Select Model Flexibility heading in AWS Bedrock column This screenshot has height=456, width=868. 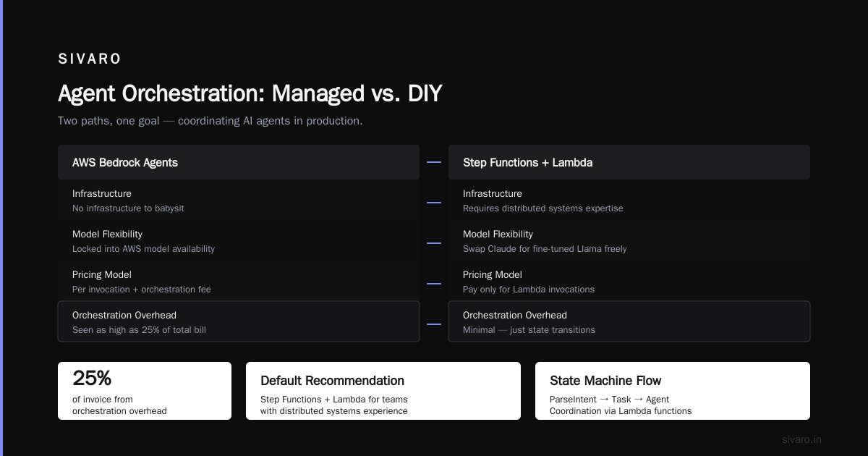(107, 235)
